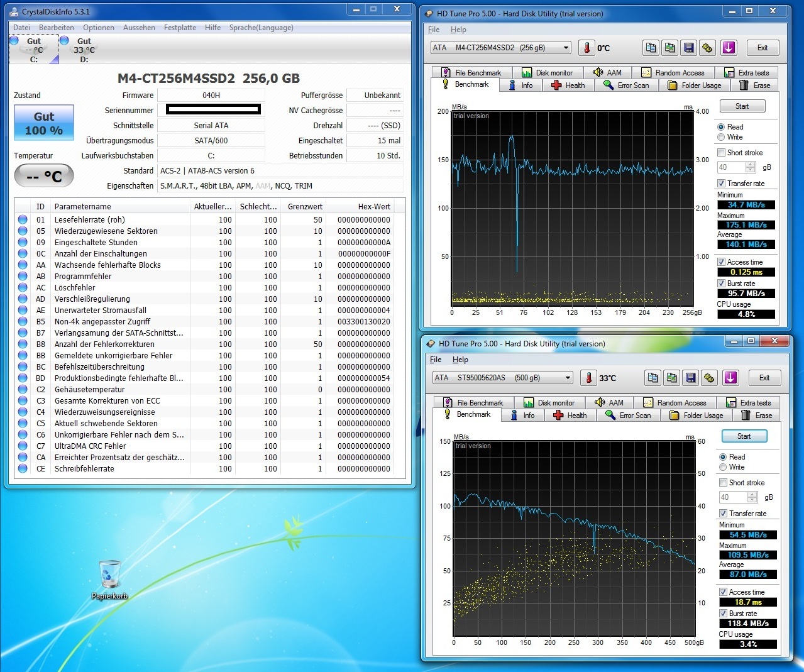The width and height of the screenshot is (804, 672).
Task: Click the thermometer icon beside 0°C in top HD Tune
Action: point(586,48)
